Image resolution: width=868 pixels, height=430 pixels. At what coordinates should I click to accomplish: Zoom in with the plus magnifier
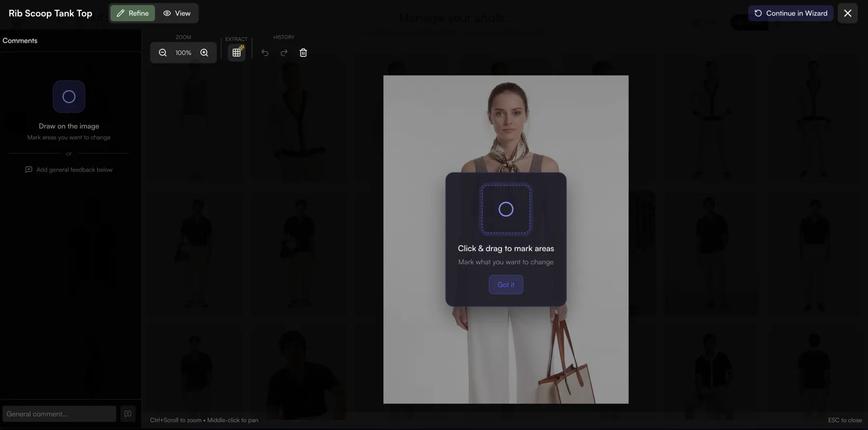coord(204,53)
